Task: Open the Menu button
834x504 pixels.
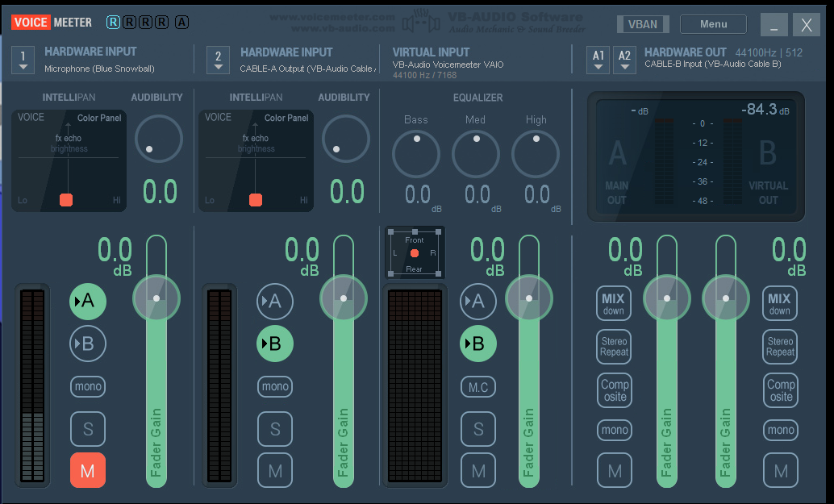Action: coord(713,24)
